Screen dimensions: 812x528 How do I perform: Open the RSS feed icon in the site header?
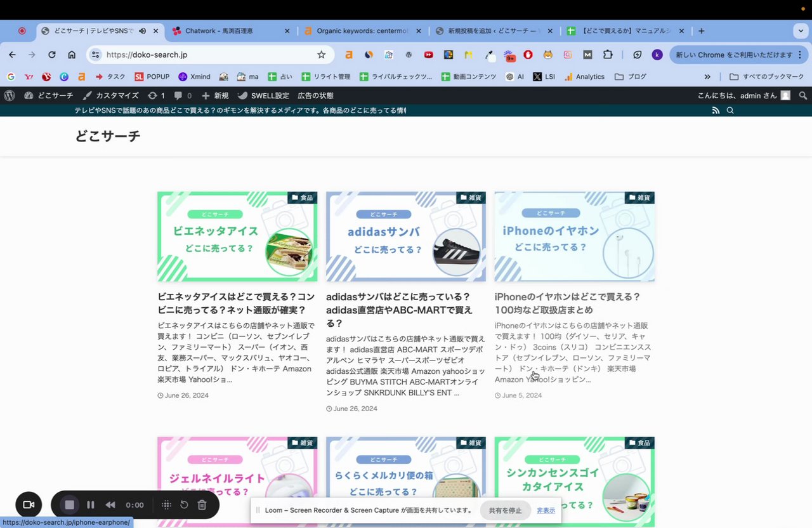point(716,110)
